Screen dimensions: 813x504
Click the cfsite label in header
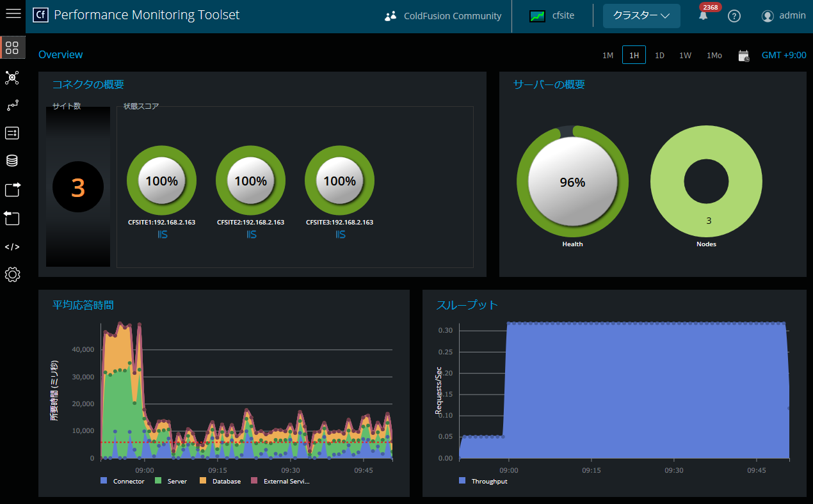(x=563, y=16)
